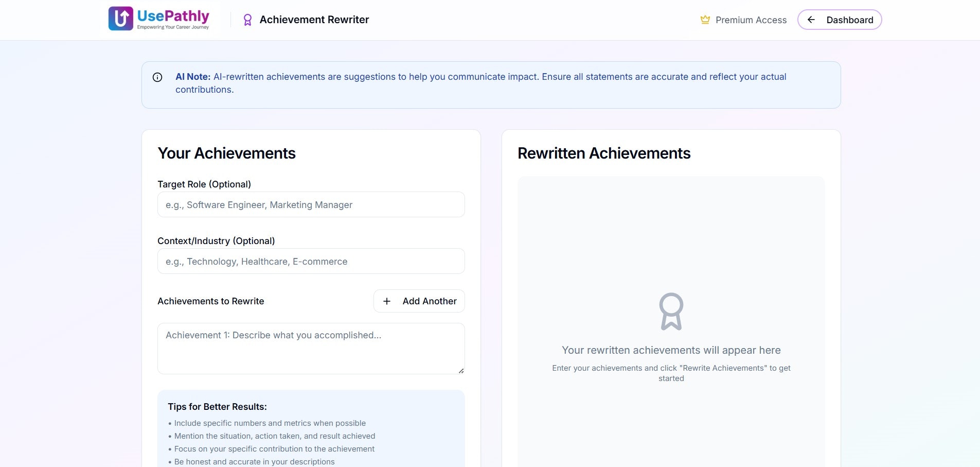
Task: Click the Your Achievements heading
Action: click(x=226, y=153)
